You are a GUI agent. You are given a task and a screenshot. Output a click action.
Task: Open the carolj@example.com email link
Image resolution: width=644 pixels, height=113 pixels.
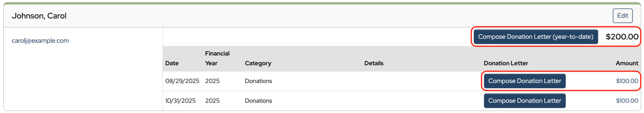(40, 41)
